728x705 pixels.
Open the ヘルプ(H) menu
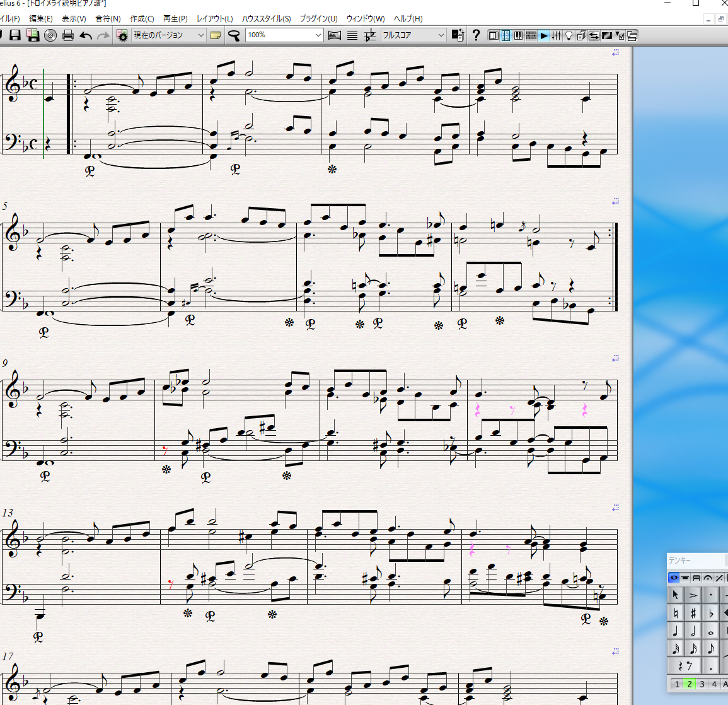click(x=408, y=18)
